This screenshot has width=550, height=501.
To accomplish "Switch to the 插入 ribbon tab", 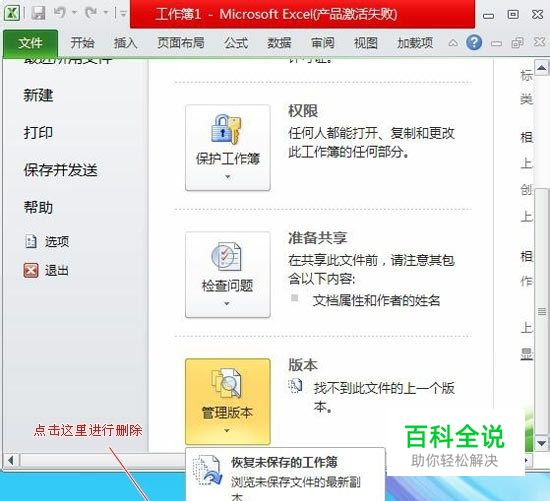I will [126, 43].
